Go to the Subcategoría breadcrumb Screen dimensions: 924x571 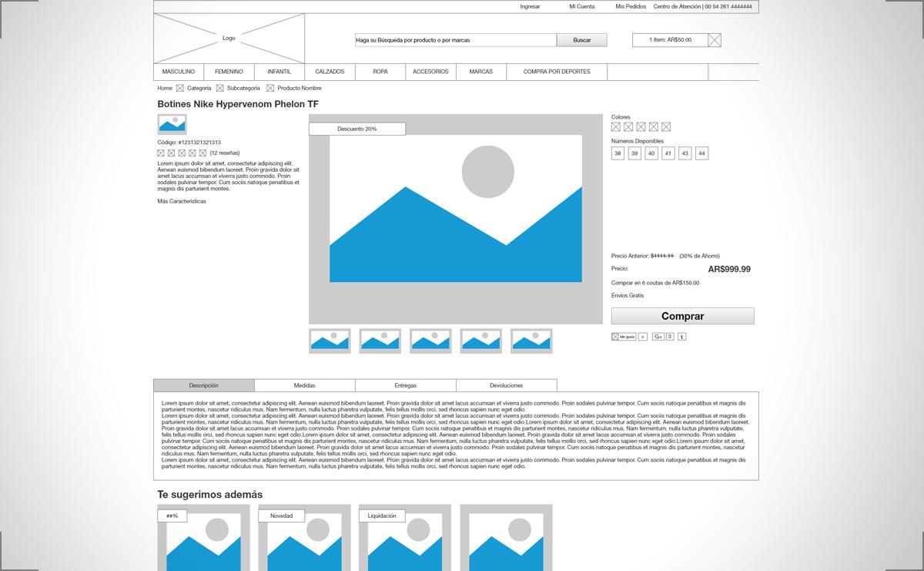(243, 88)
